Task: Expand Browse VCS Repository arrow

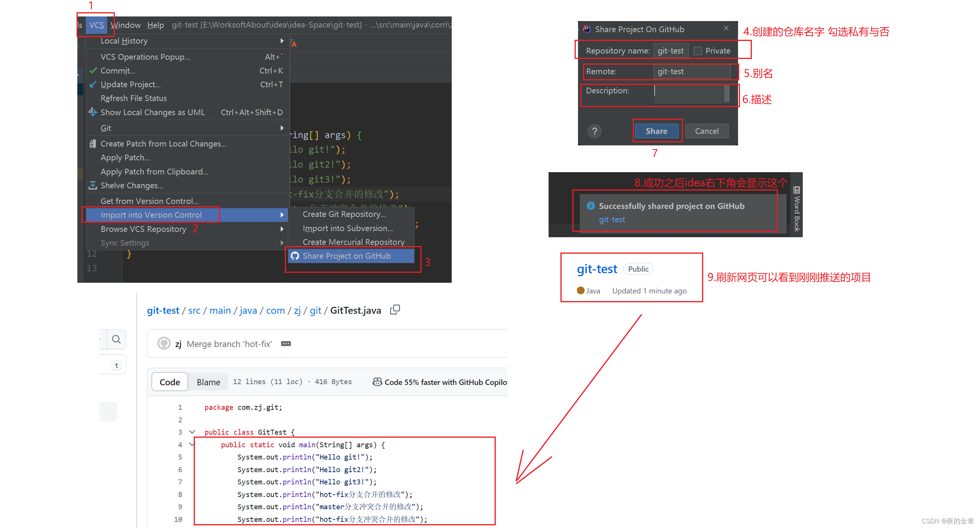Action: click(x=282, y=229)
